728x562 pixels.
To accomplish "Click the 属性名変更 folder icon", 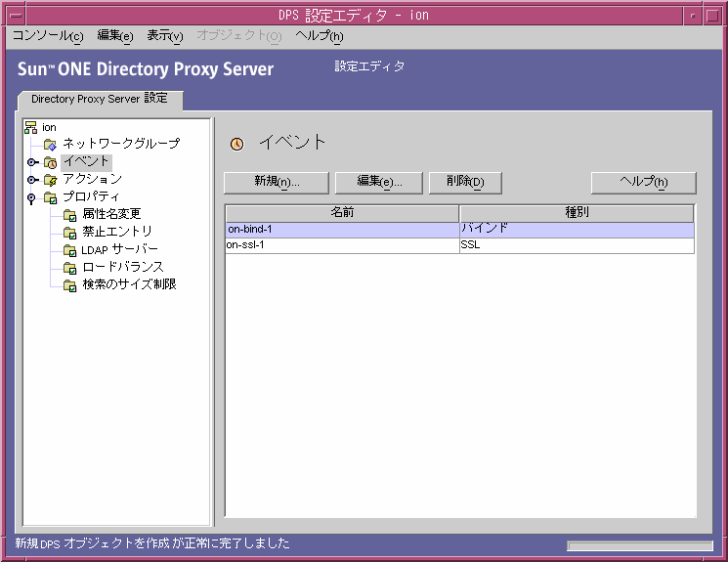I will pos(69,215).
